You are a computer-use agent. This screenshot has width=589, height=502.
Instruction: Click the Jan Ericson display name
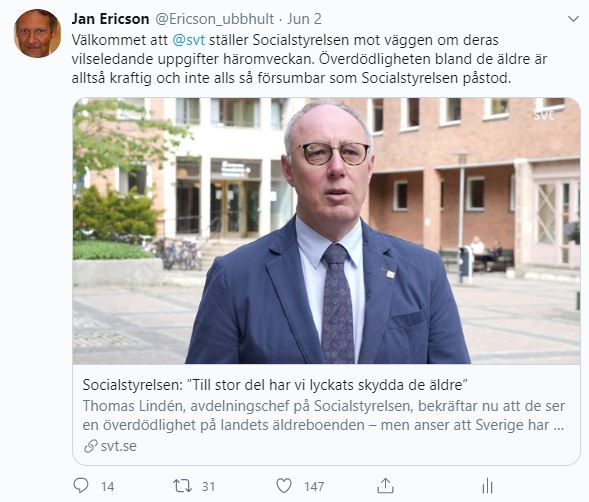[110, 19]
